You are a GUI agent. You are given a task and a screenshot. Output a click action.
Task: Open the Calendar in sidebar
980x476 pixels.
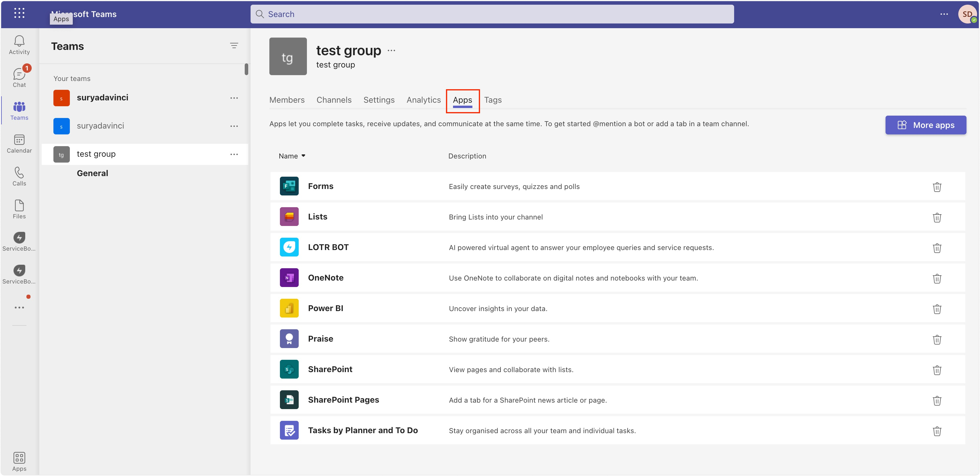tap(19, 144)
